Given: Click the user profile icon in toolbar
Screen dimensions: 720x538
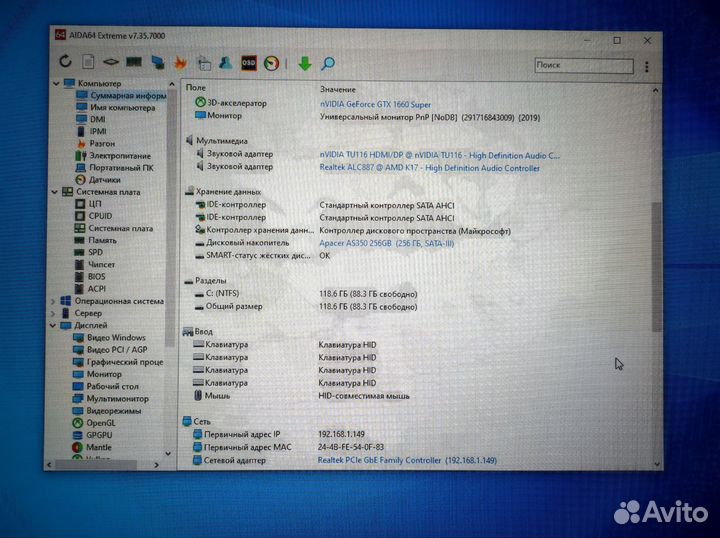Looking at the screenshot, I should point(226,63).
